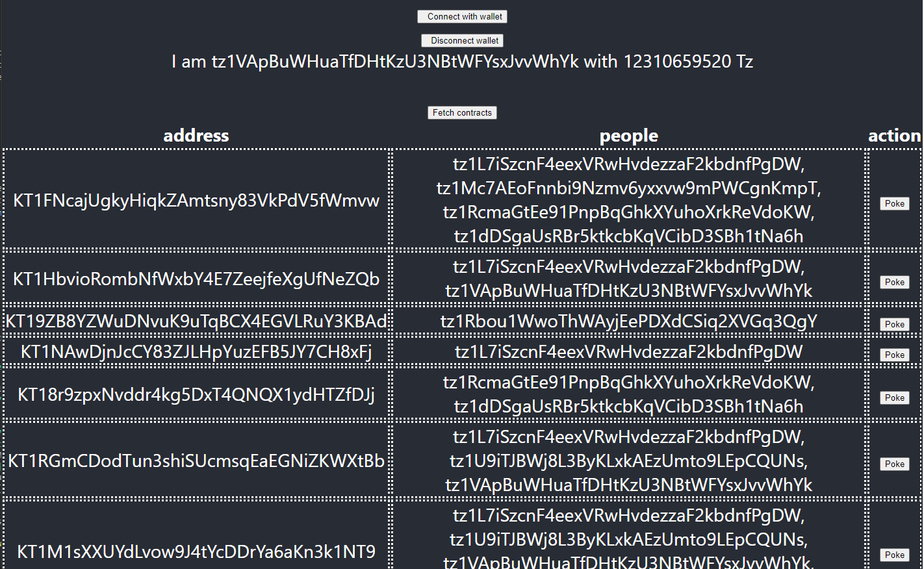This screenshot has height=569, width=924.
Task: Select the action column header
Action: coord(895,135)
